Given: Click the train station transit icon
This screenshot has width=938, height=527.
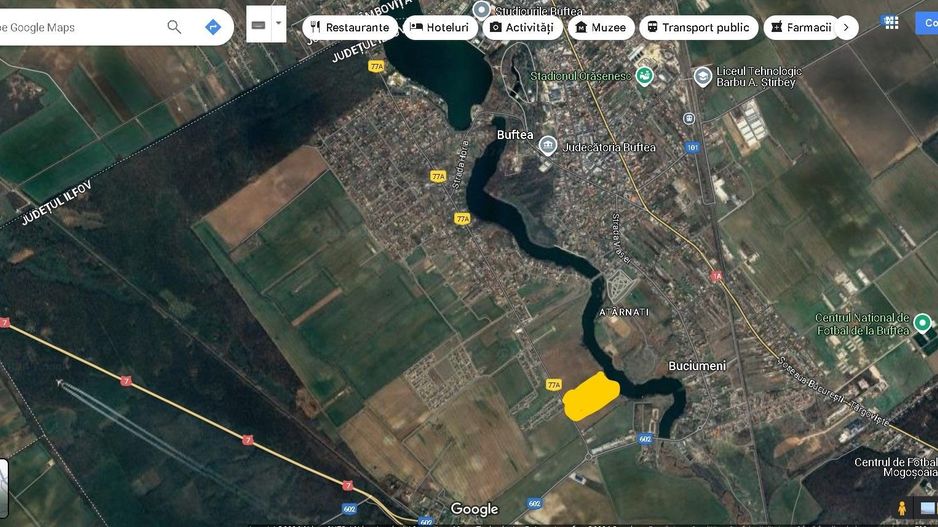Looking at the screenshot, I should click(689, 118).
